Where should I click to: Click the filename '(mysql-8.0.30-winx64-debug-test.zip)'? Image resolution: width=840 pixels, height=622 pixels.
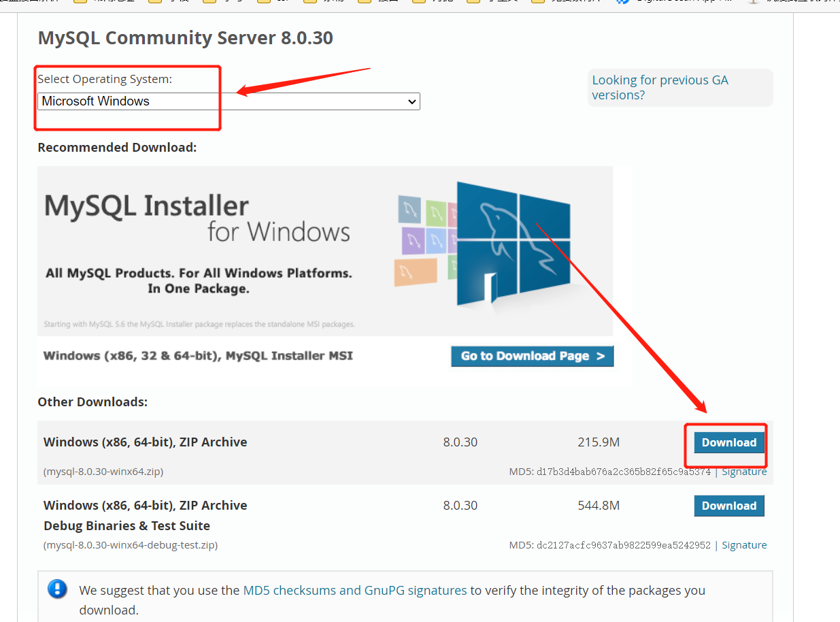(131, 544)
